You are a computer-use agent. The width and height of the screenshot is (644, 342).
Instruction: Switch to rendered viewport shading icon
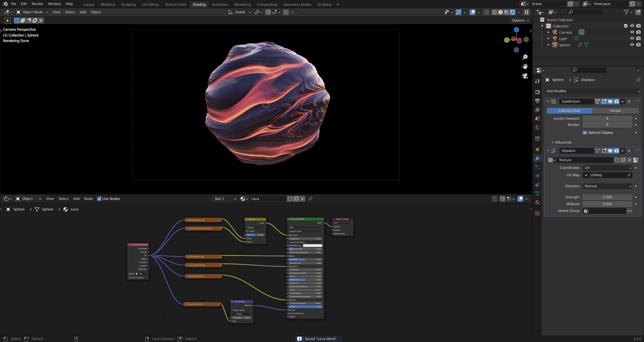[x=513, y=12]
